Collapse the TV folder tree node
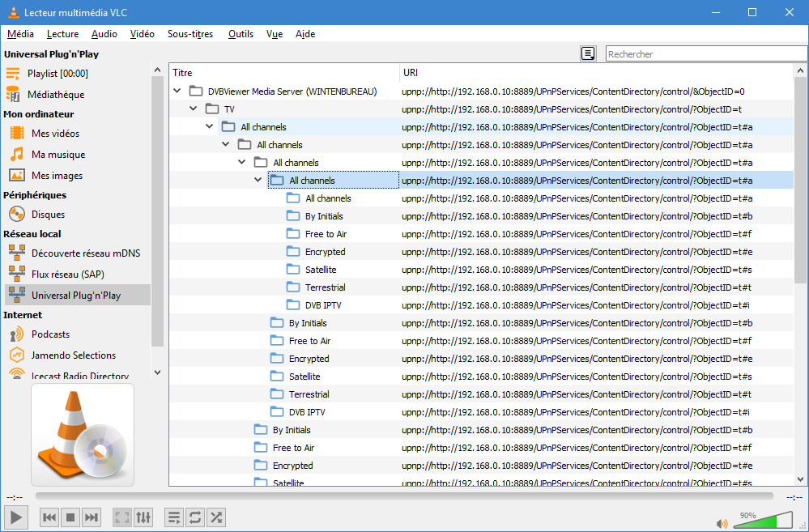809x532 pixels. (x=194, y=109)
